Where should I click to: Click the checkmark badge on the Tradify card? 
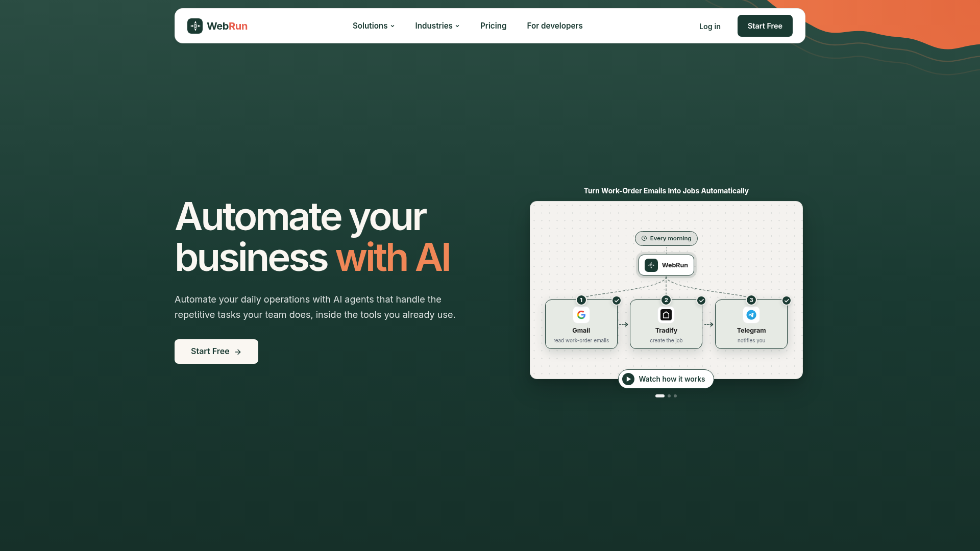[x=701, y=300]
